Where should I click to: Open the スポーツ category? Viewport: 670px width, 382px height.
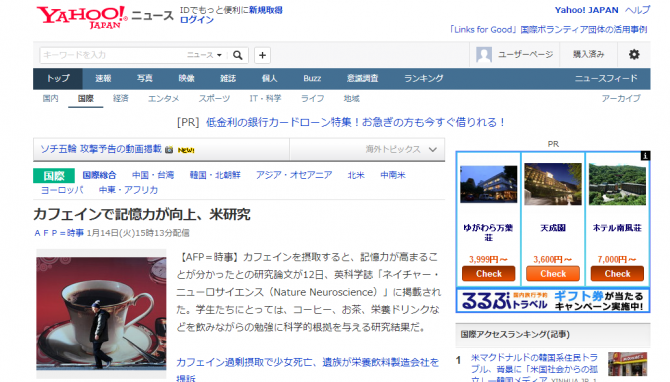[x=214, y=98]
